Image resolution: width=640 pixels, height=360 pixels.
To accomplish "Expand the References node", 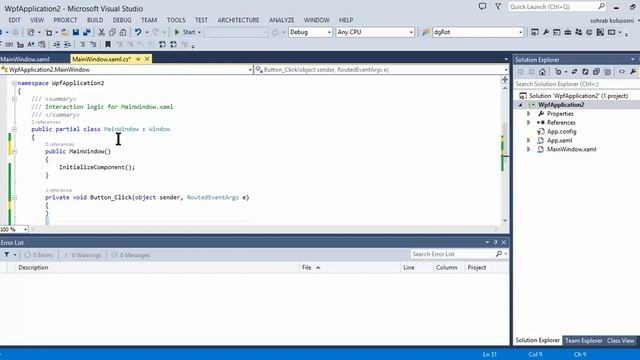I will (529, 122).
